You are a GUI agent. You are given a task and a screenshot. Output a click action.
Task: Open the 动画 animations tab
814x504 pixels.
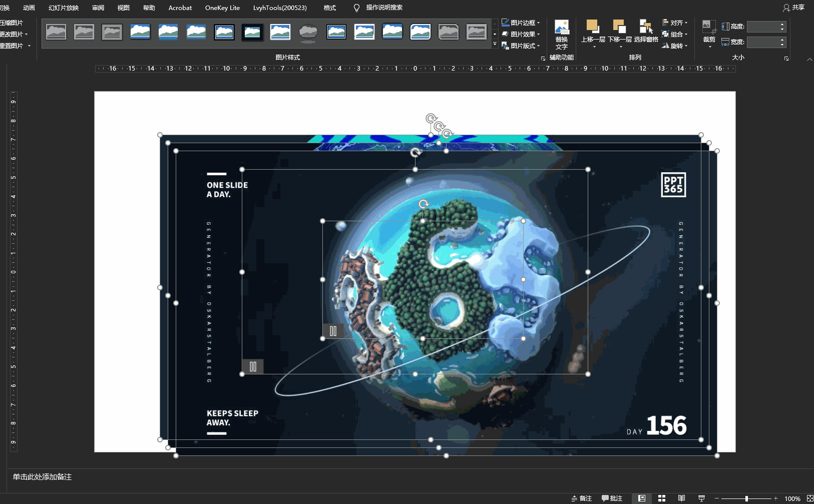(29, 8)
